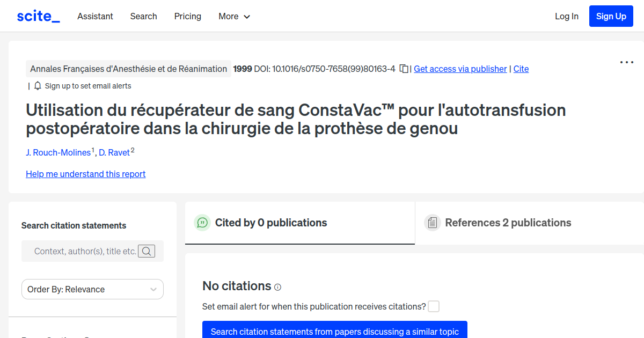
Task: Check the box next to the alert question
Action: coord(434,306)
